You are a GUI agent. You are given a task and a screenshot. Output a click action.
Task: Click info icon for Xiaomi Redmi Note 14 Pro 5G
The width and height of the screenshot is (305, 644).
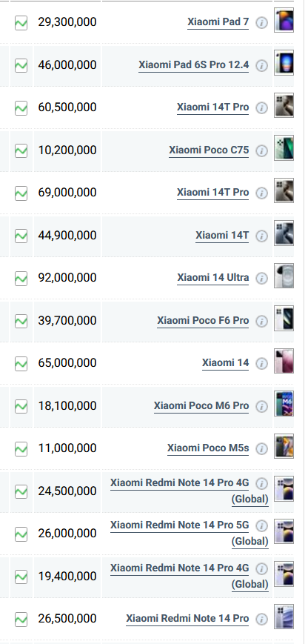point(261,526)
